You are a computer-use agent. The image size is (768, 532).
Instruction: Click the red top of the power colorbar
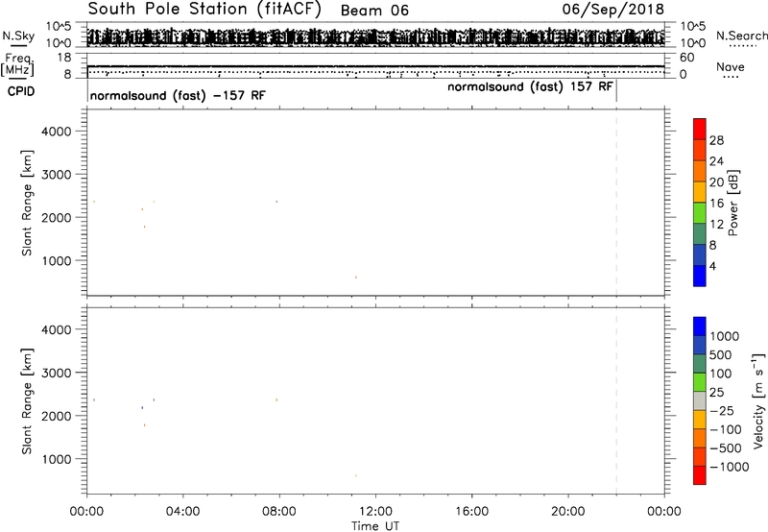click(700, 129)
